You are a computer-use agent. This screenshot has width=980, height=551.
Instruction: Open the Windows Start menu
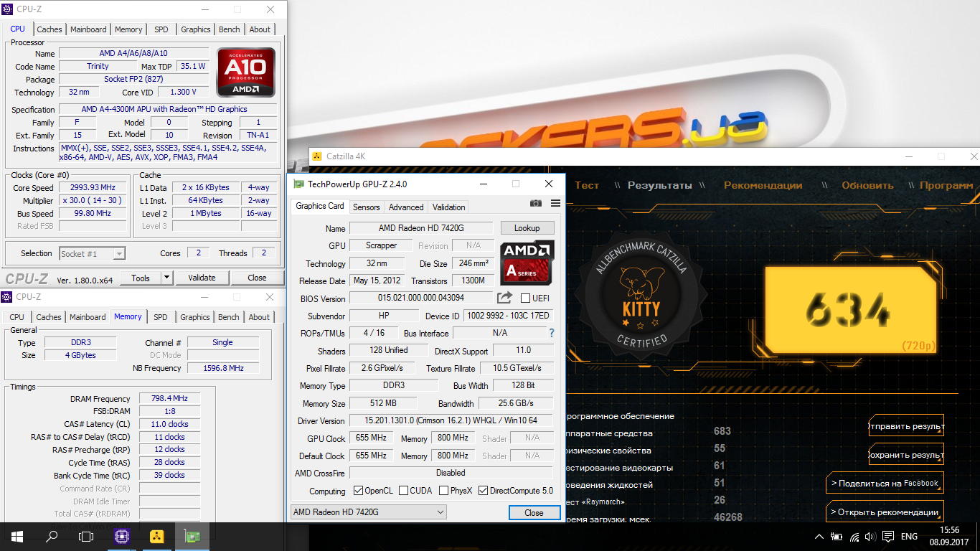[x=17, y=536]
